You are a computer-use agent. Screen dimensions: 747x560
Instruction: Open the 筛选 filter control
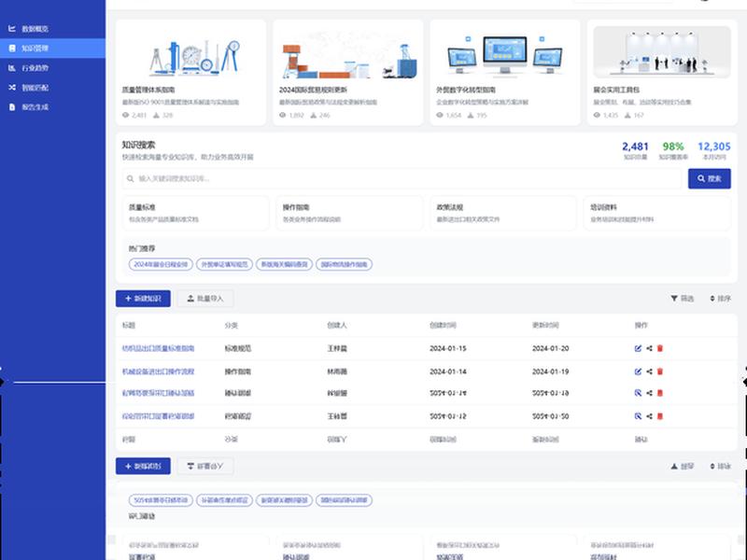[x=683, y=299]
